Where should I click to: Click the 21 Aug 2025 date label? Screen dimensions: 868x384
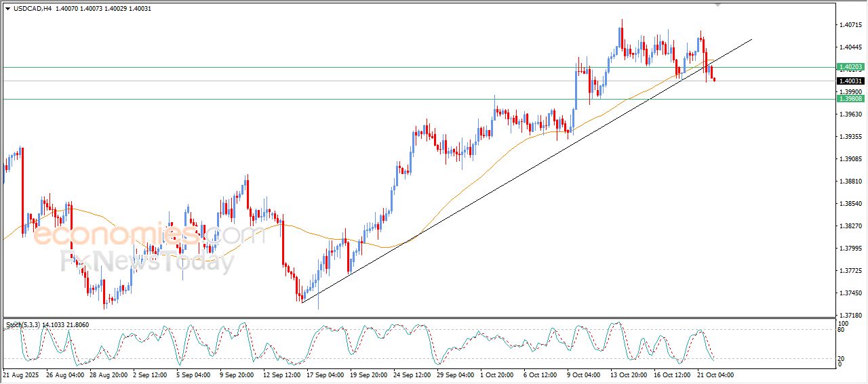coord(22,375)
